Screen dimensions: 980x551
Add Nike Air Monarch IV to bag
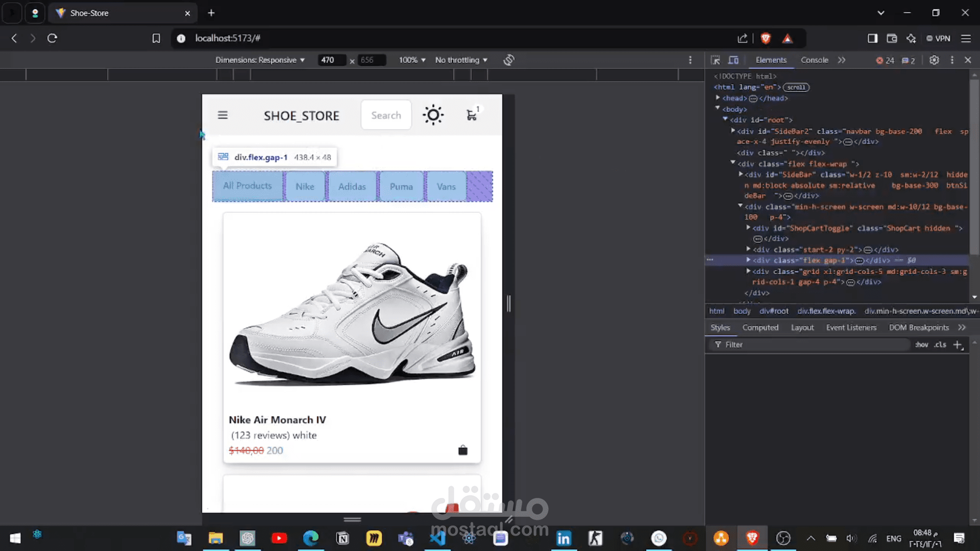(x=462, y=450)
